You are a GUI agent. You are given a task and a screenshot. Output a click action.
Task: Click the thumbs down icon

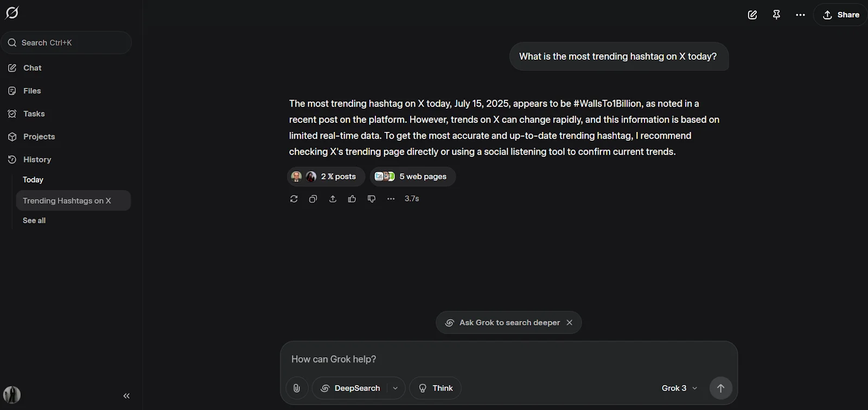tap(372, 199)
